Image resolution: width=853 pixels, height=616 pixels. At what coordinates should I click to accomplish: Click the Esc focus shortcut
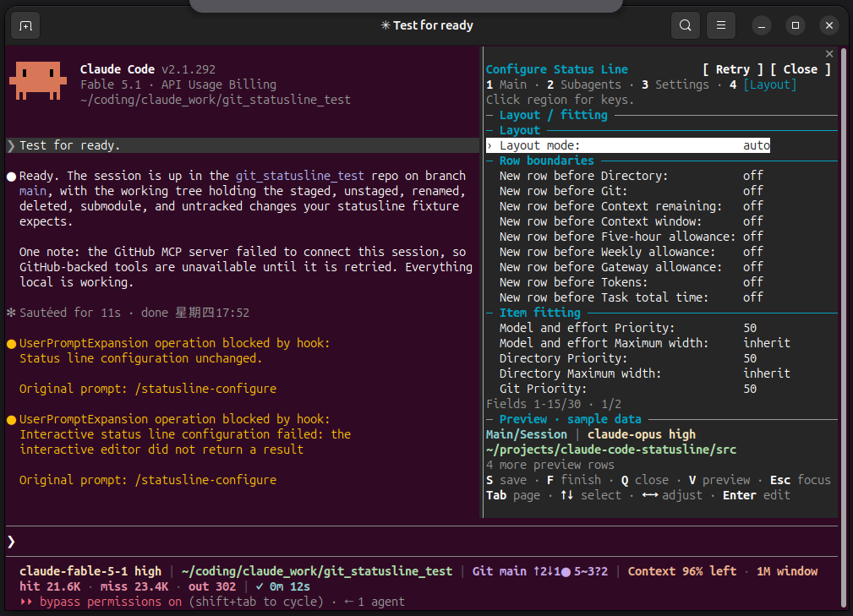coord(801,481)
